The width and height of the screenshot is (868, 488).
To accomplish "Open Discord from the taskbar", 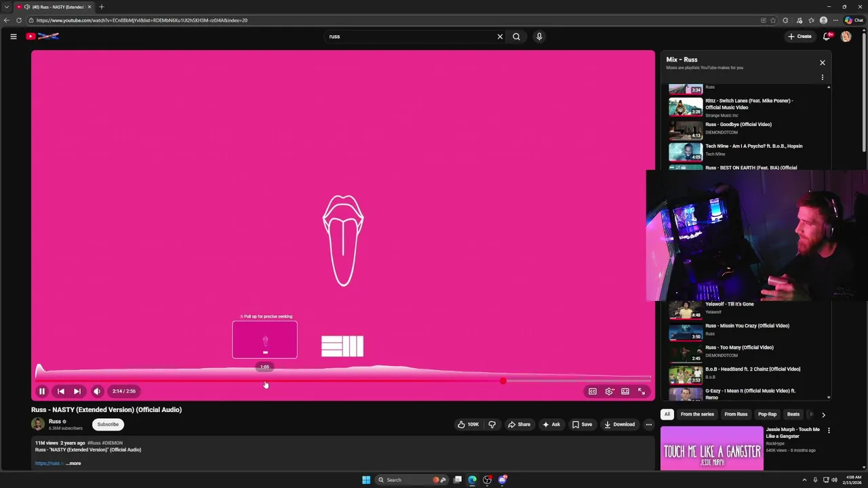I will 502,480.
